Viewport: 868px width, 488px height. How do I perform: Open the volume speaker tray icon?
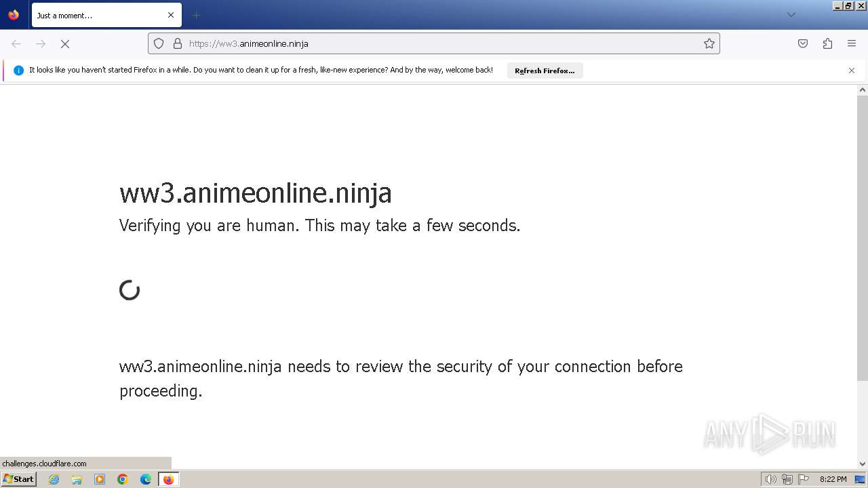click(770, 479)
